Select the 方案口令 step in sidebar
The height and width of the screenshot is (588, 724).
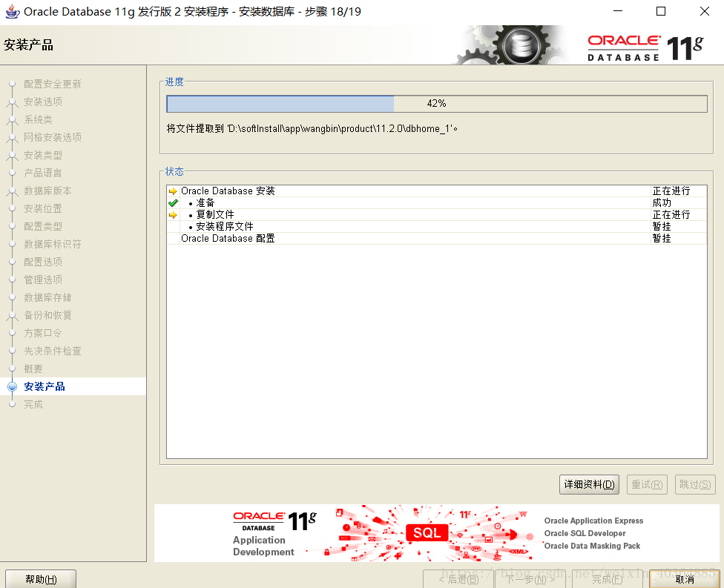point(43,333)
